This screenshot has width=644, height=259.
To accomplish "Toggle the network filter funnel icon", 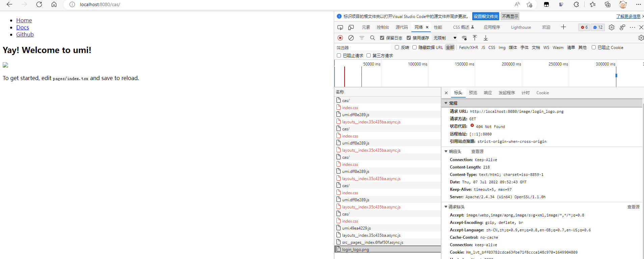I will [362, 38].
